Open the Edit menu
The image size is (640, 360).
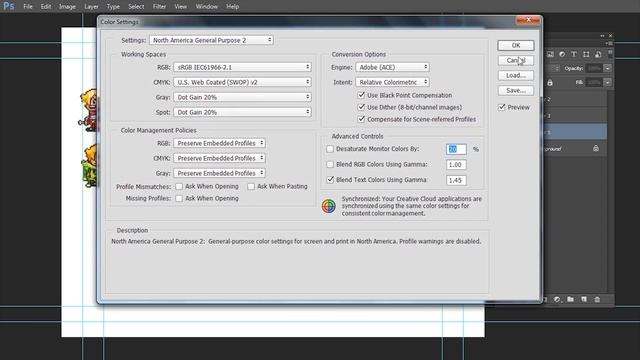pos(46,7)
